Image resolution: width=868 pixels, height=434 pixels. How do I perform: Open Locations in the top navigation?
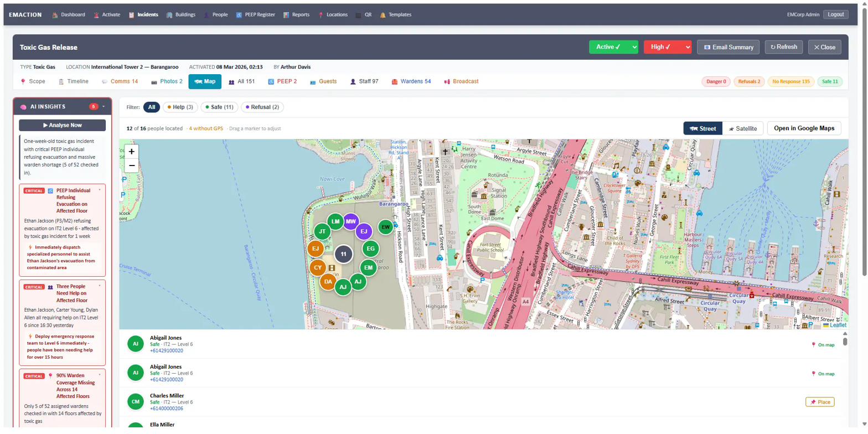pos(333,15)
